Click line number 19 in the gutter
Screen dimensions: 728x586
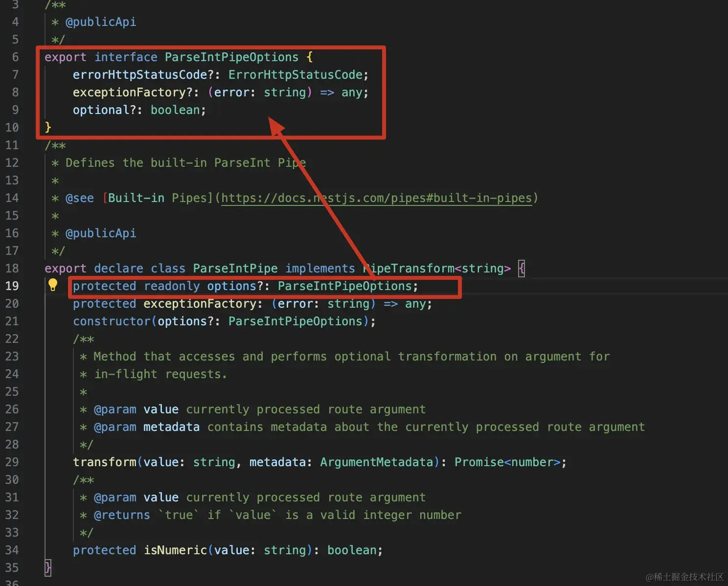[x=12, y=286]
